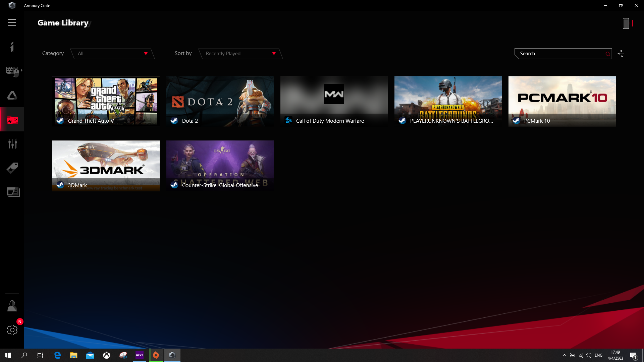Screen dimensions: 644x362
Task: Open the News sidebar icon
Action: point(13,192)
